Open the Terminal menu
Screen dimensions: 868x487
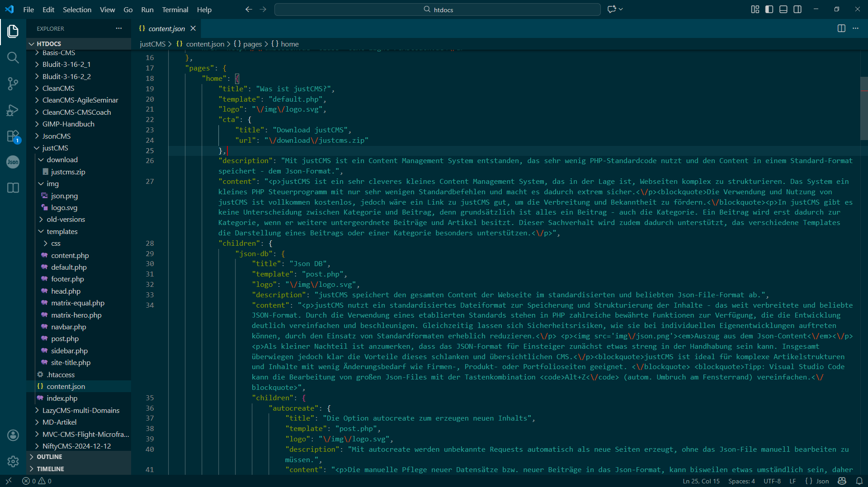(x=175, y=9)
